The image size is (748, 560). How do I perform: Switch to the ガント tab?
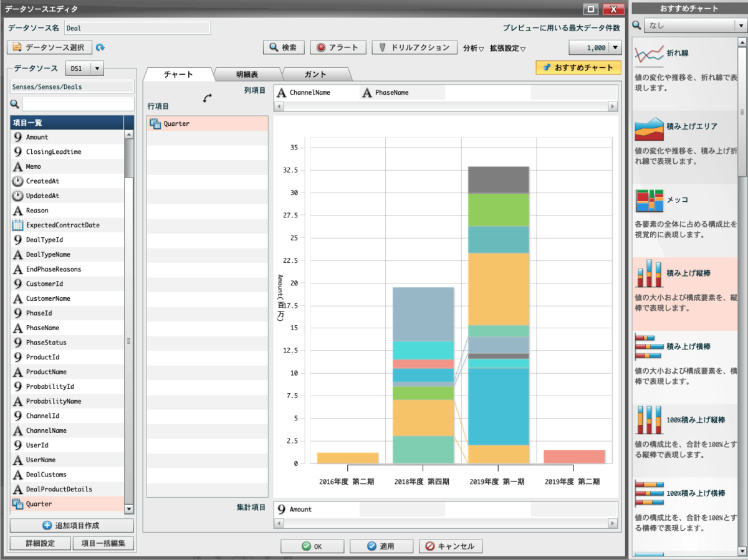(316, 74)
